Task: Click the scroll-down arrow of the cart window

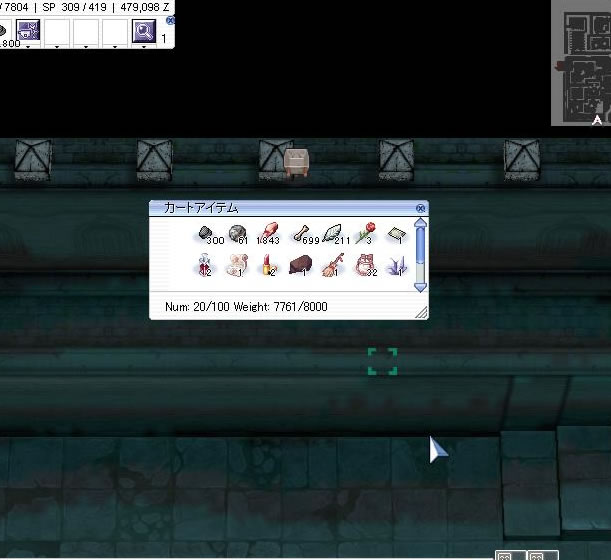Action: click(421, 288)
